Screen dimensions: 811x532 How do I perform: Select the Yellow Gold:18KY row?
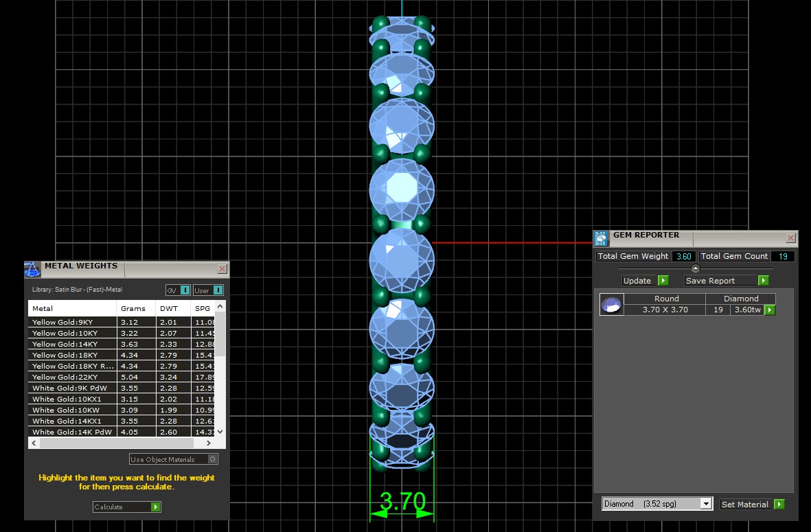point(122,355)
